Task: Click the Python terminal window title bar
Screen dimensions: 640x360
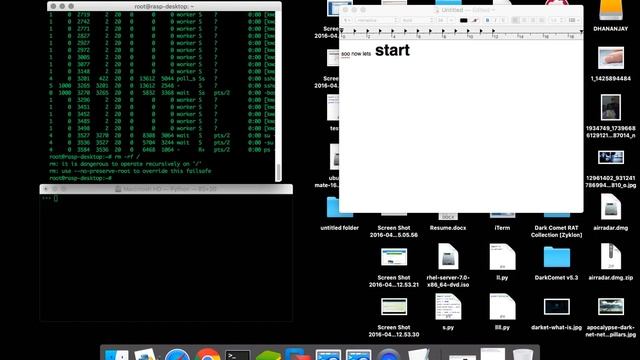Action: [166, 189]
